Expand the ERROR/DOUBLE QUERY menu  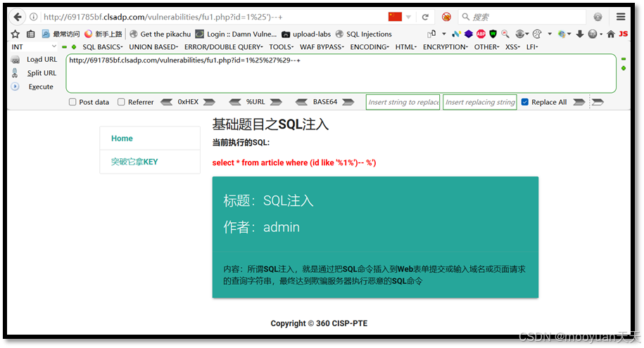223,47
